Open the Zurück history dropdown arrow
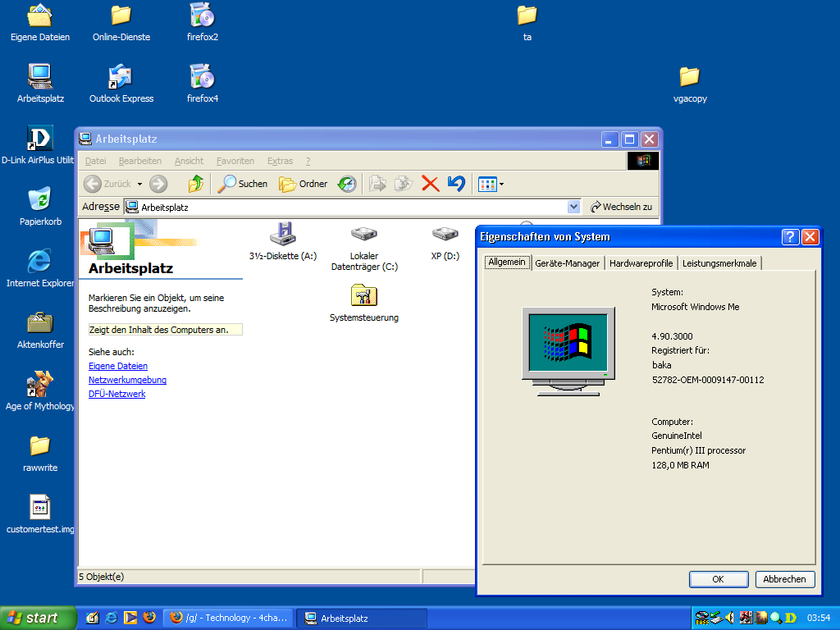Screen dimensions: 840x630 point(139,184)
